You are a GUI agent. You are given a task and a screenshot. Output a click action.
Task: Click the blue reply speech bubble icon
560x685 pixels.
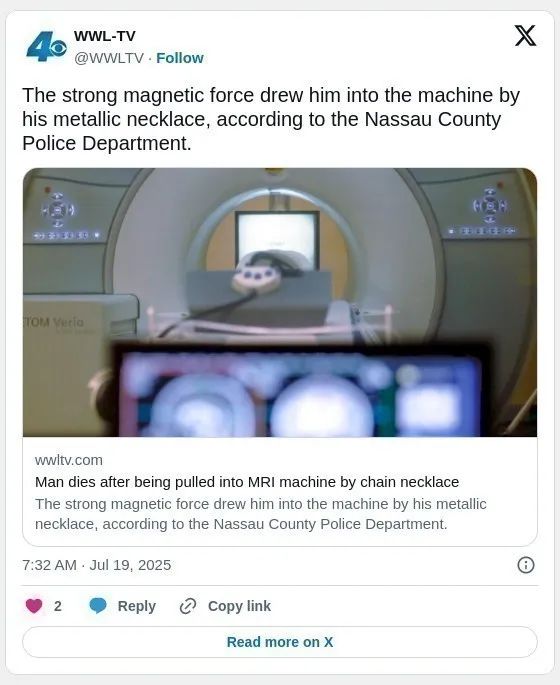coord(98,606)
